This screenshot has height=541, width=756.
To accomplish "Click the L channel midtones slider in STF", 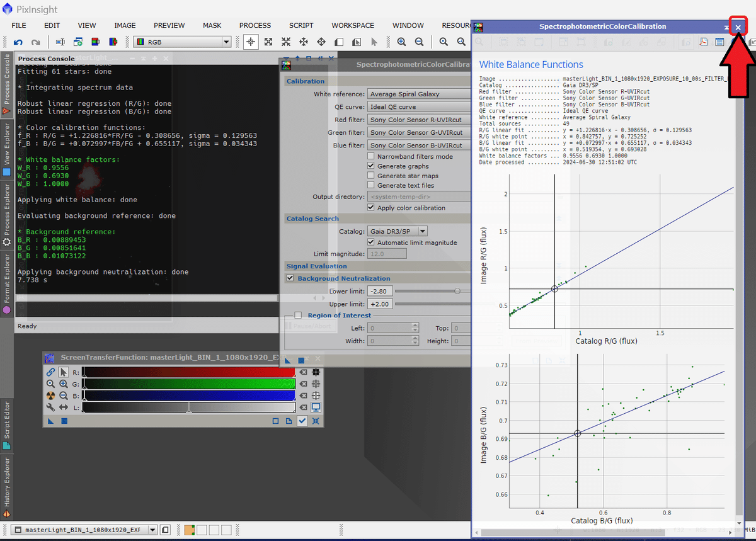I will pyautogui.click(x=189, y=407).
